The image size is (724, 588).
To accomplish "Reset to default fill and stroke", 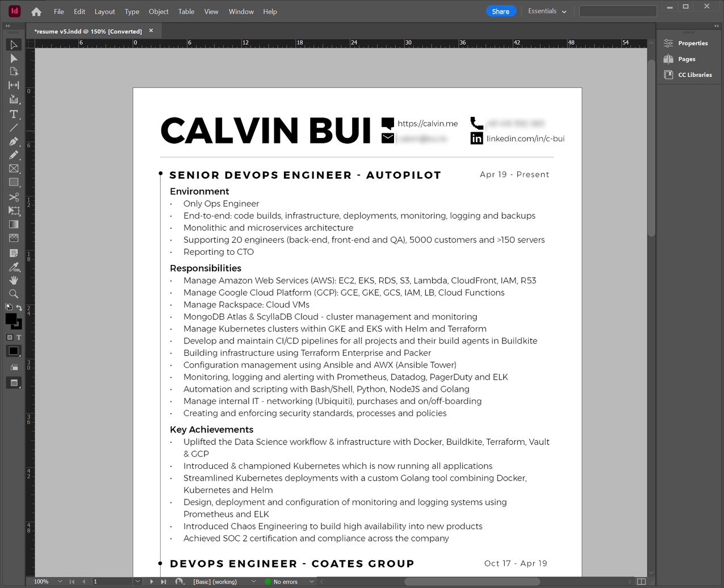I will click(9, 306).
